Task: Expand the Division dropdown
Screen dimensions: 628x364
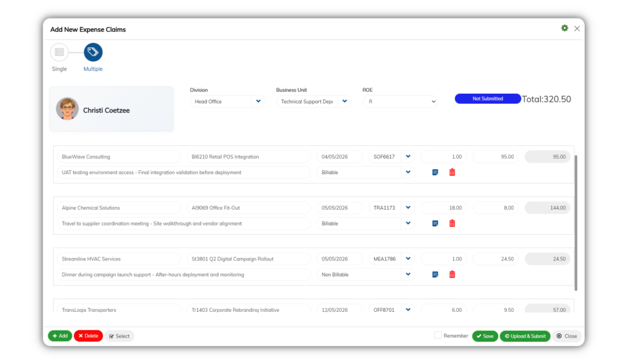Action: coord(258,101)
